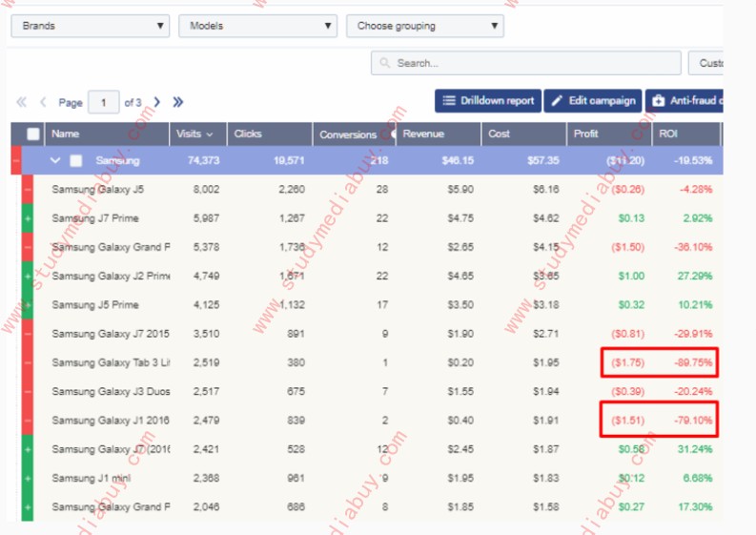The width and height of the screenshot is (756, 535).
Task: Click green plus marker for Grand P row 2,046
Action: (x=28, y=507)
